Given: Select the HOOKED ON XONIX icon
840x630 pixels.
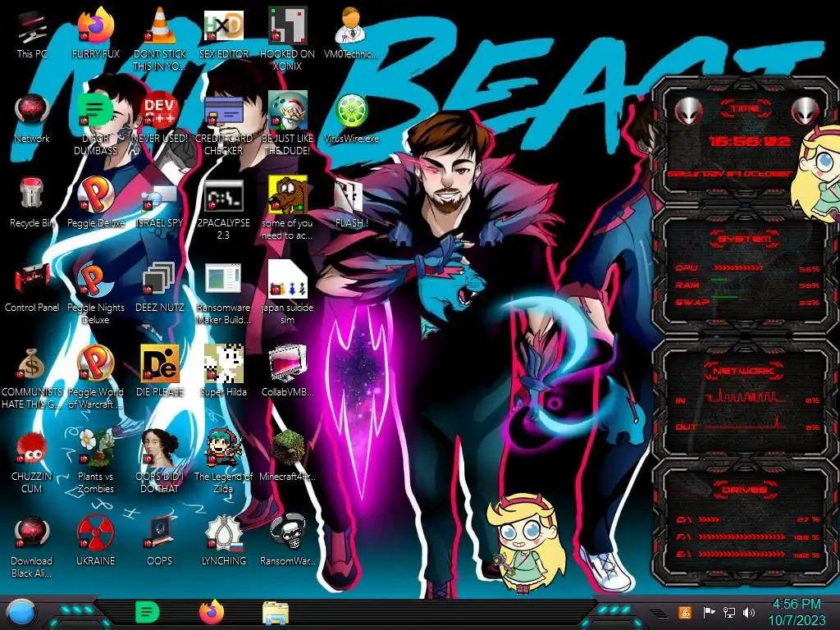Looking at the screenshot, I should coord(287,25).
